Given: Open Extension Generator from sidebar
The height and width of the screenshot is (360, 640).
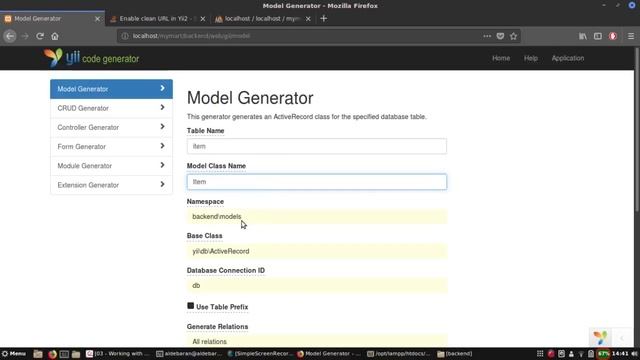Looking at the screenshot, I should [x=111, y=185].
